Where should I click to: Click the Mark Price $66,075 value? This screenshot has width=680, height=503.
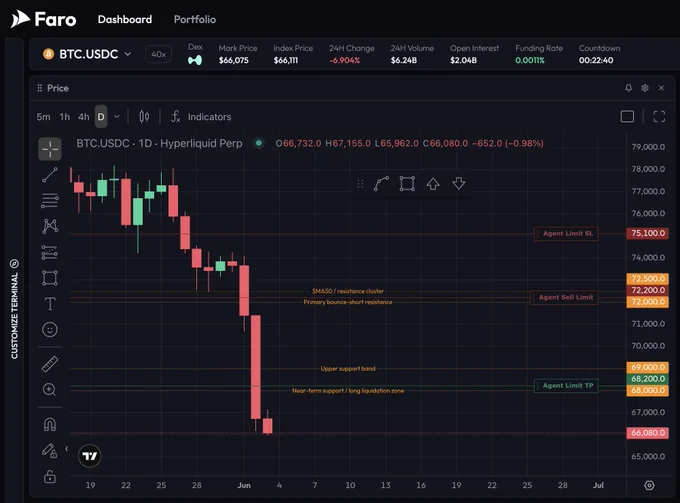point(234,60)
